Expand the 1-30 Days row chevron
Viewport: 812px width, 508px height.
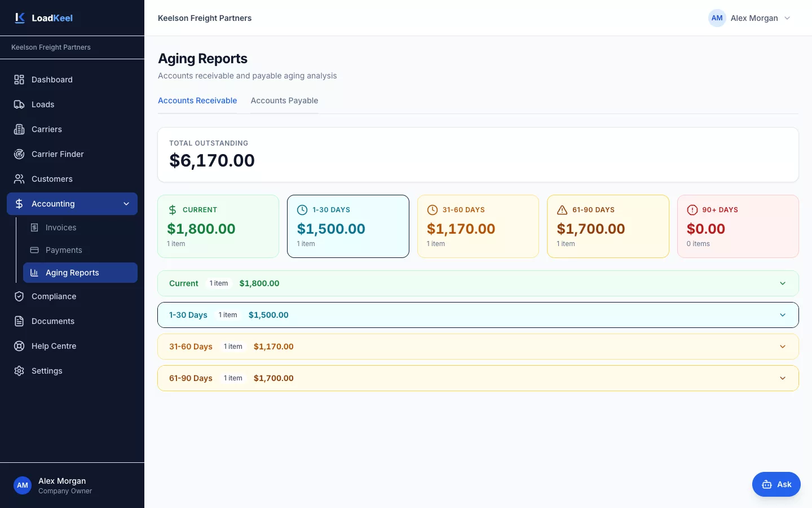[x=783, y=315]
